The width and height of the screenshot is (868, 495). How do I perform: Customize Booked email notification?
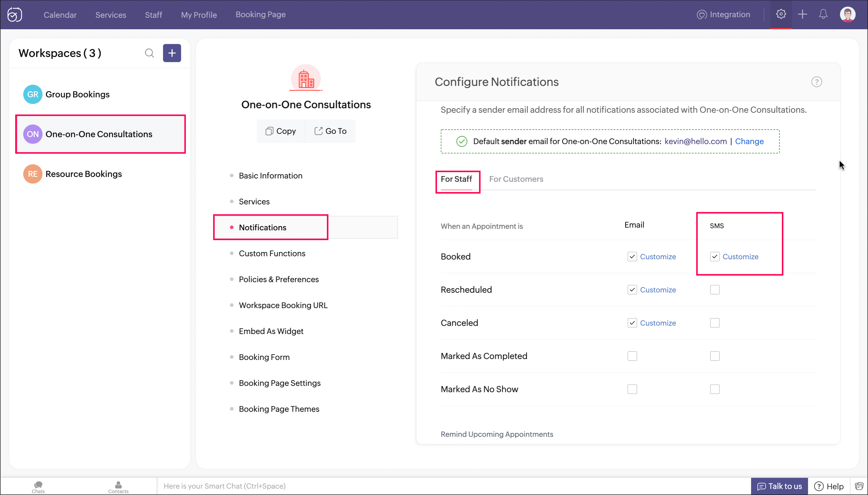(658, 257)
